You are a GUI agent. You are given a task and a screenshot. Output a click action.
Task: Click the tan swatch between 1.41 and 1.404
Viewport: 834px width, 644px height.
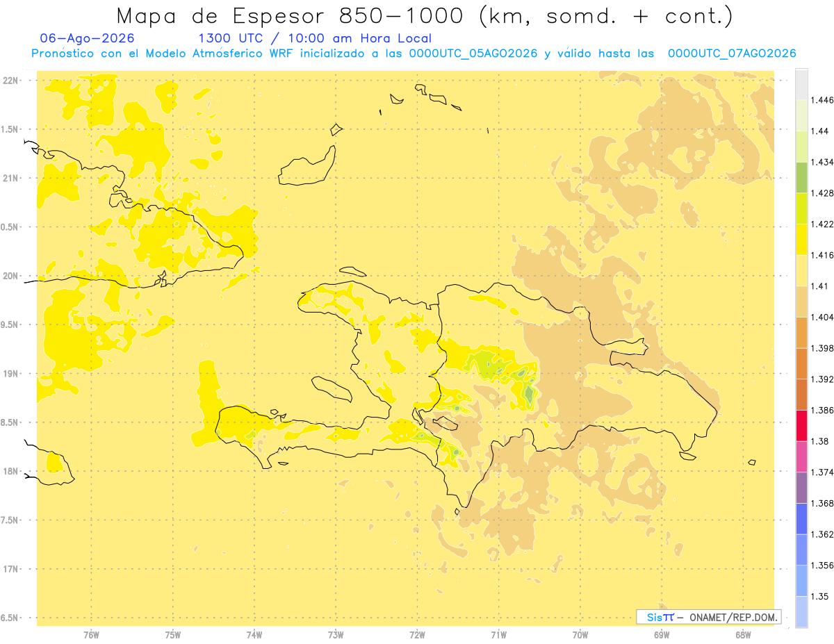tap(801, 301)
